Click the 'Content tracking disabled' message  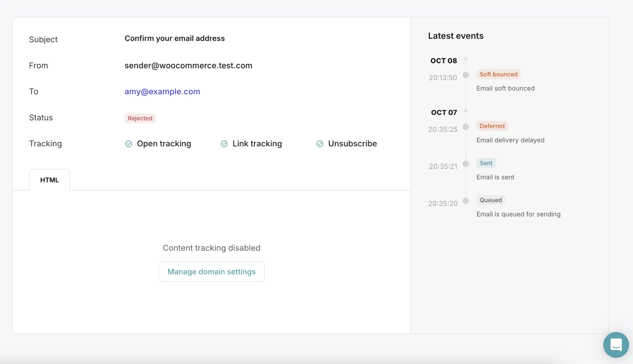[x=211, y=248]
